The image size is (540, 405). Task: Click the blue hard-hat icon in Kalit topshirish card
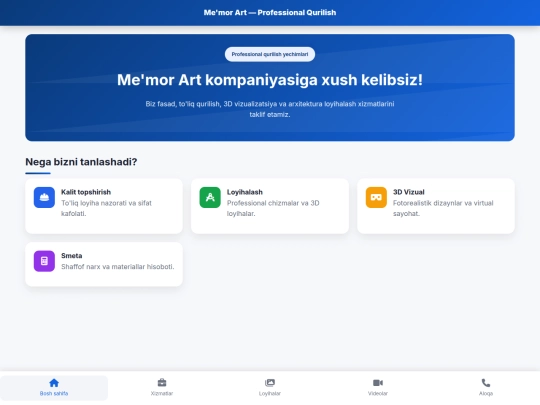44,197
